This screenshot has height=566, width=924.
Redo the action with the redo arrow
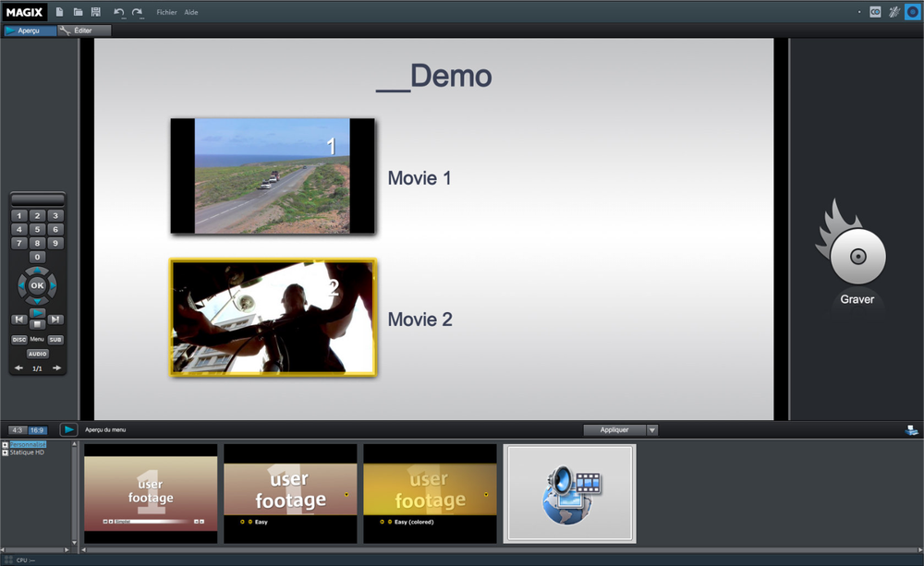pyautogui.click(x=137, y=12)
